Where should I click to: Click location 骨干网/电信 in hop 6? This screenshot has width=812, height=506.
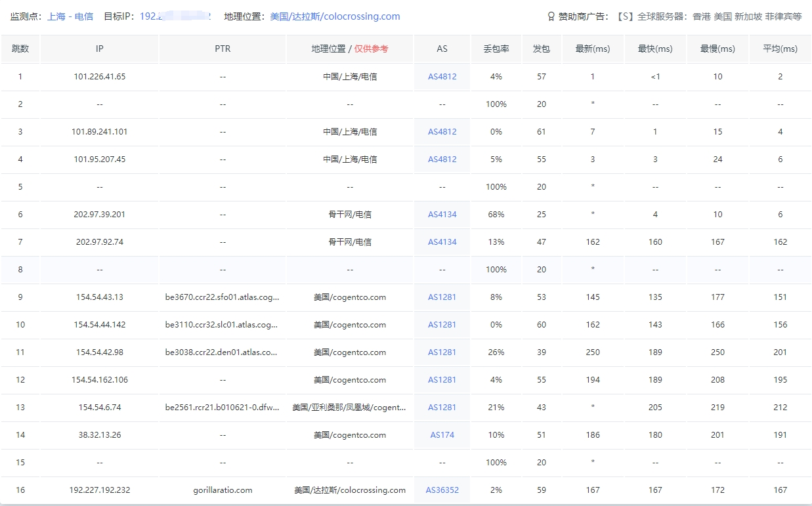pos(350,215)
